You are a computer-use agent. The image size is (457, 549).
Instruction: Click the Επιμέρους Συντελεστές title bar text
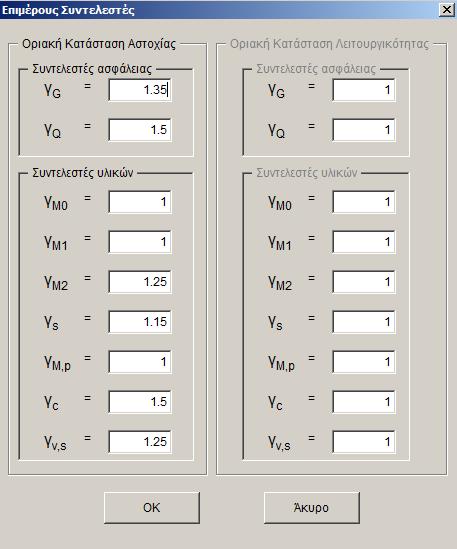click(68, 10)
